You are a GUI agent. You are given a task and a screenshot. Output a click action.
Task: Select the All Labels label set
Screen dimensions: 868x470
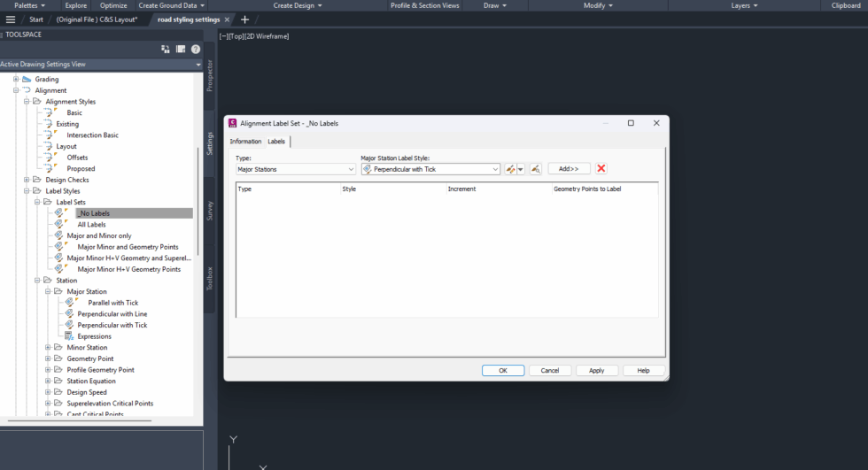tap(91, 225)
